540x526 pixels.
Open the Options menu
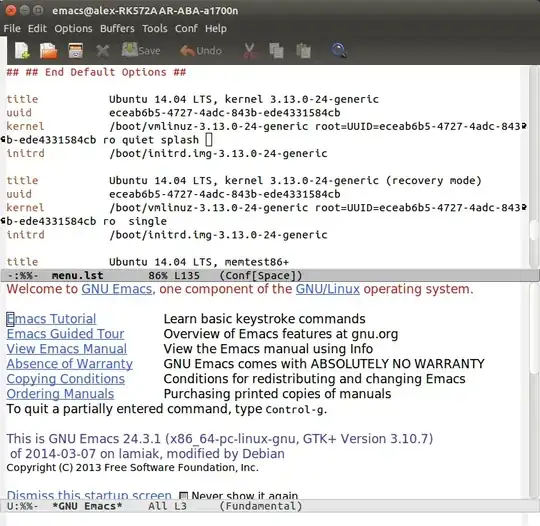[73, 28]
